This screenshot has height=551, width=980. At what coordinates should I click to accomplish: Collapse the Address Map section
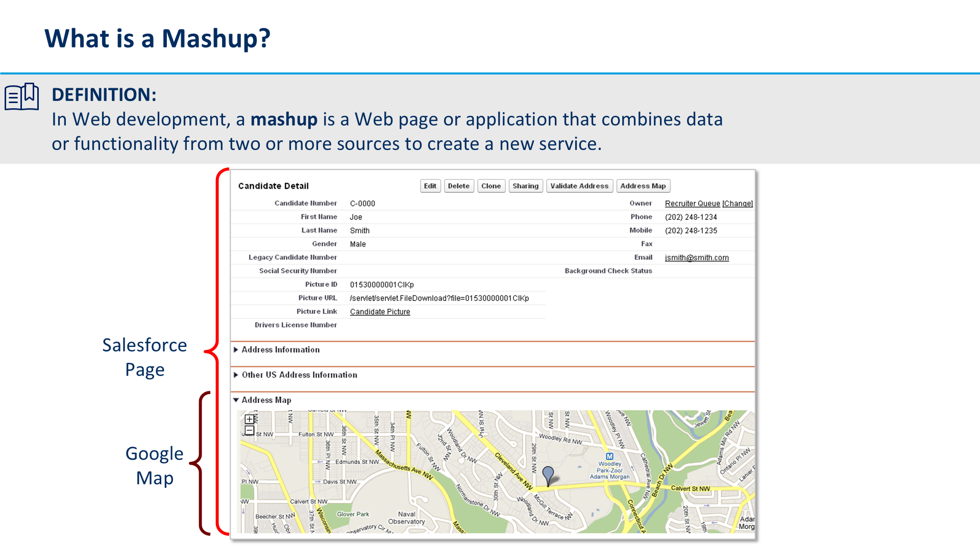coord(236,400)
